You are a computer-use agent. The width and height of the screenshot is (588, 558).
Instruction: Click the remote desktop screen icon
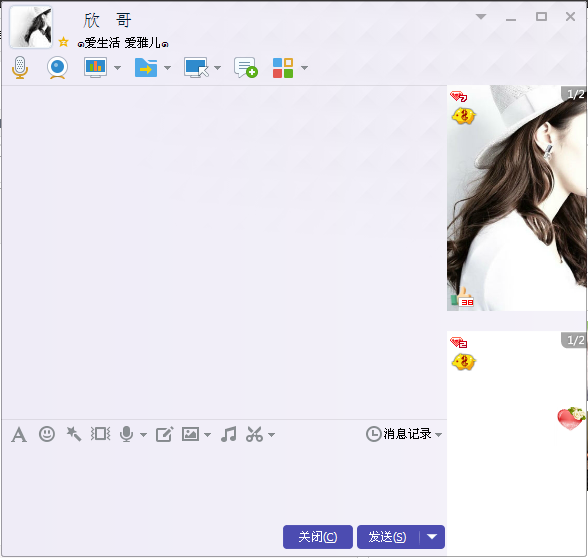196,68
